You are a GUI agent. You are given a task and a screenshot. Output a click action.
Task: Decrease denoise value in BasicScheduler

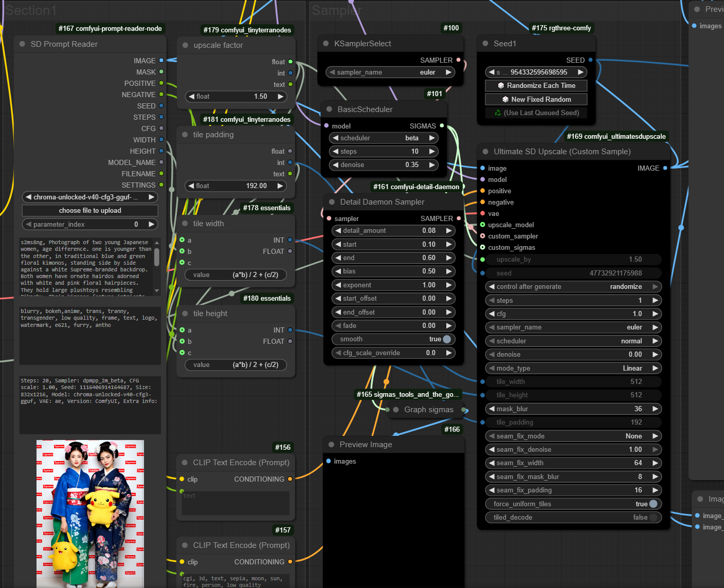click(335, 165)
